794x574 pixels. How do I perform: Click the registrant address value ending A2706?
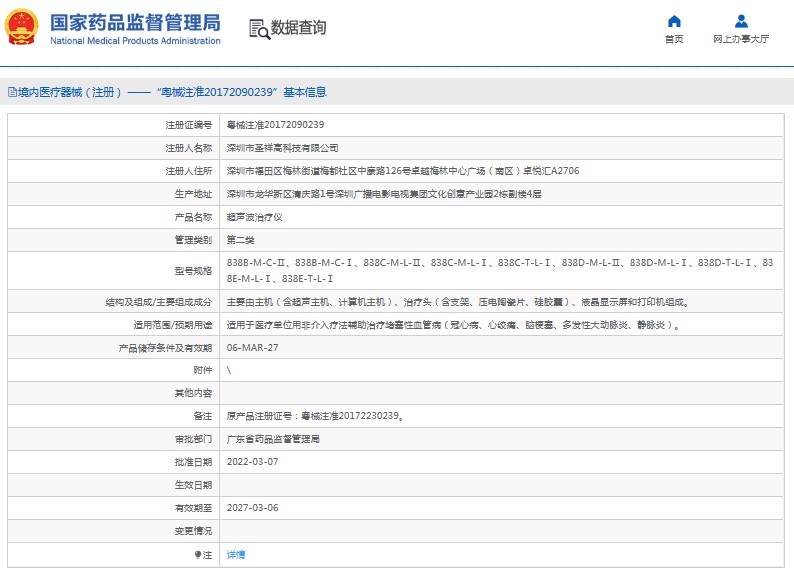pos(403,171)
